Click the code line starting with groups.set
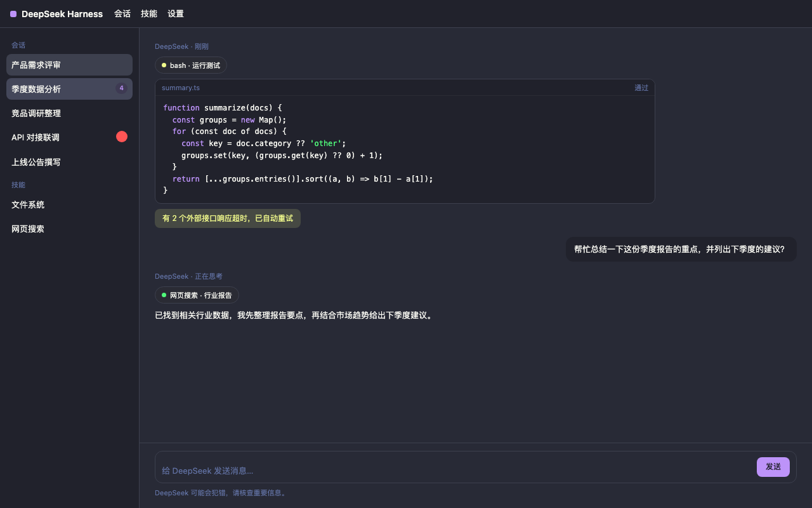This screenshot has height=508, width=812. point(282,156)
